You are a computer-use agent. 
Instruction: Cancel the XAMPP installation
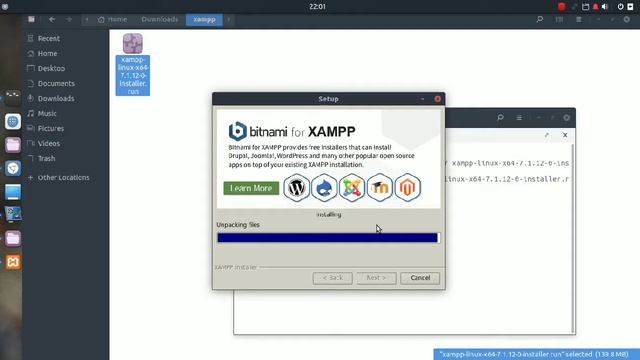[x=420, y=278]
